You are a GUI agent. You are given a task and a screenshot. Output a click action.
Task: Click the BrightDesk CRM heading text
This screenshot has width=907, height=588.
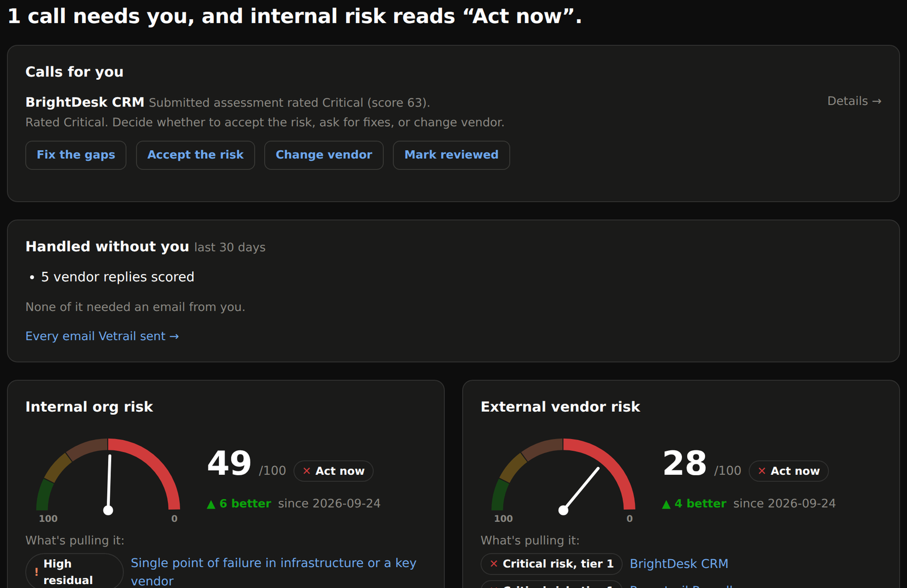(85, 103)
